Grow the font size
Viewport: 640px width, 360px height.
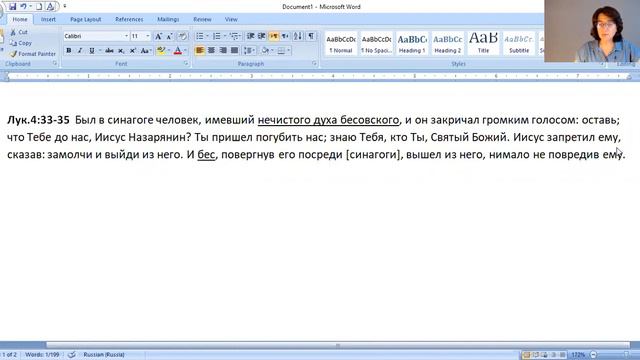coord(158,36)
